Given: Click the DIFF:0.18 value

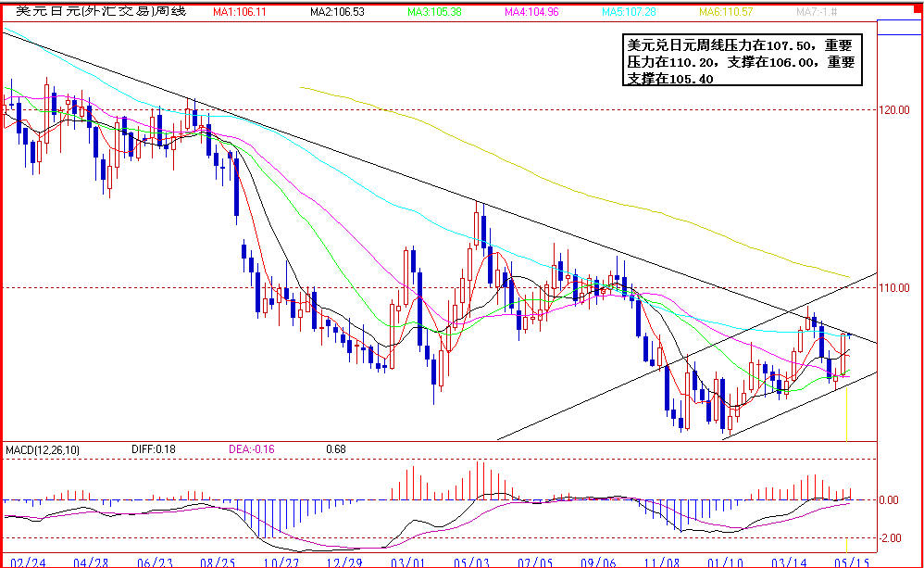Looking at the screenshot, I should 153,449.
